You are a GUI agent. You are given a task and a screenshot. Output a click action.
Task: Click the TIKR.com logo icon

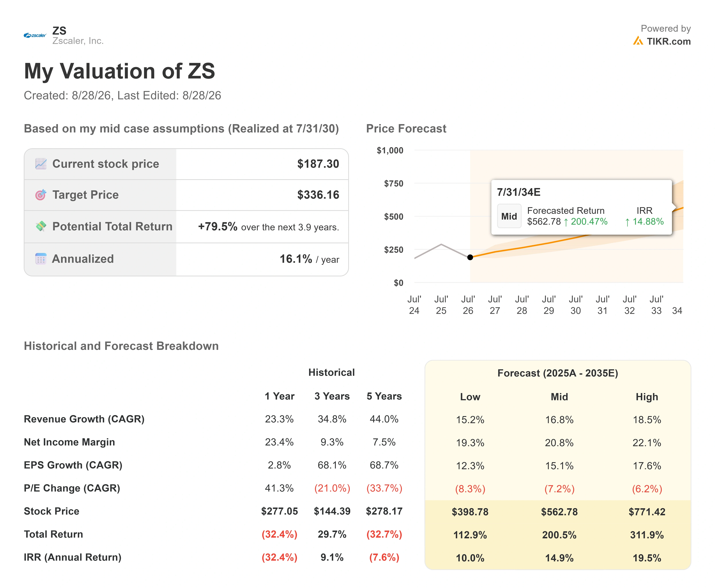click(x=638, y=41)
